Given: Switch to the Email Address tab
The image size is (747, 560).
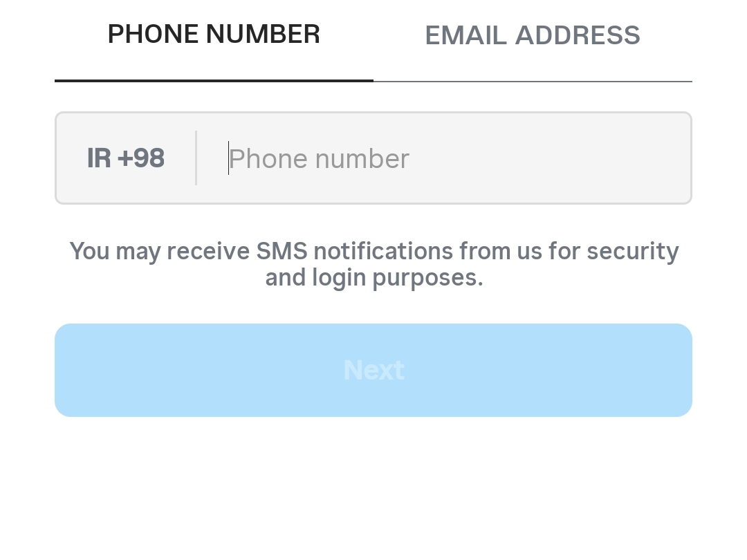Looking at the screenshot, I should (532, 36).
